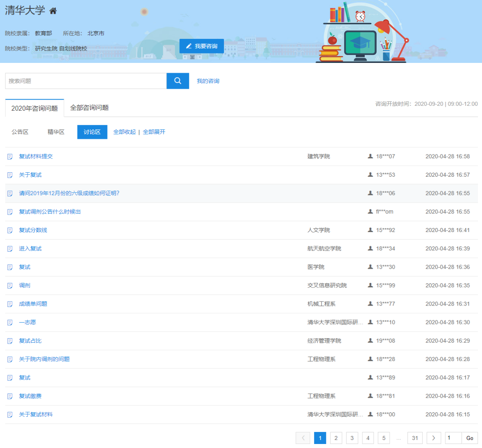The width and height of the screenshot is (482, 448).
Task: Open the 我的咨询 link
Action: [208, 81]
